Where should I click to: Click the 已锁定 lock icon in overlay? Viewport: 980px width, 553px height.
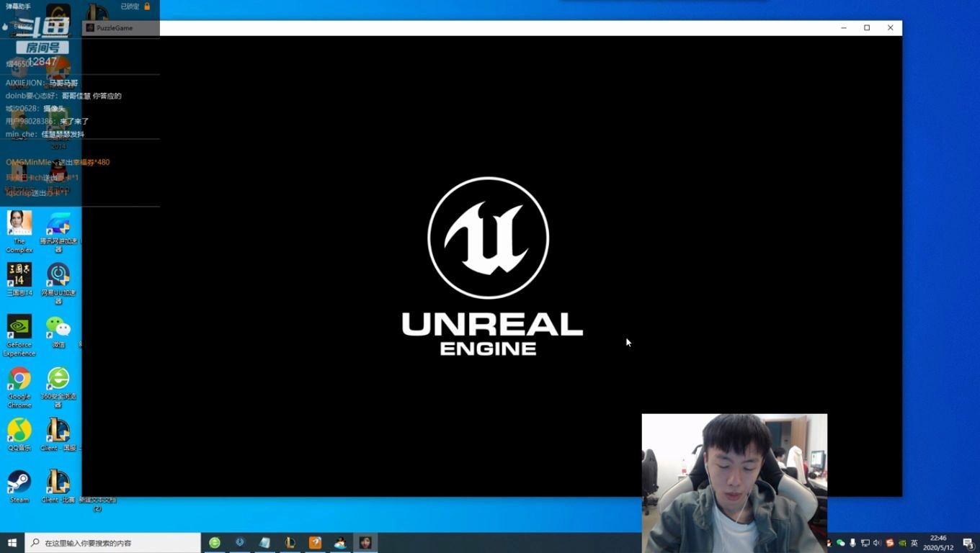pyautogui.click(x=147, y=6)
